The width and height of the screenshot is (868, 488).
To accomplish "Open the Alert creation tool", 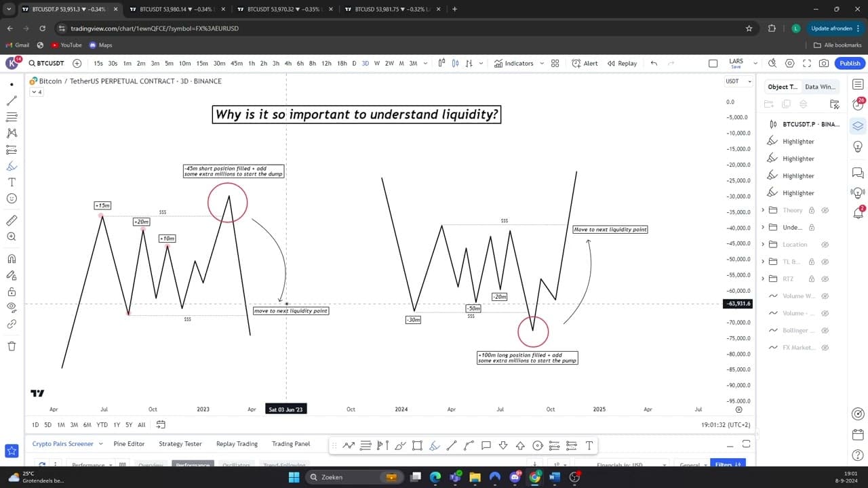I will pyautogui.click(x=585, y=63).
